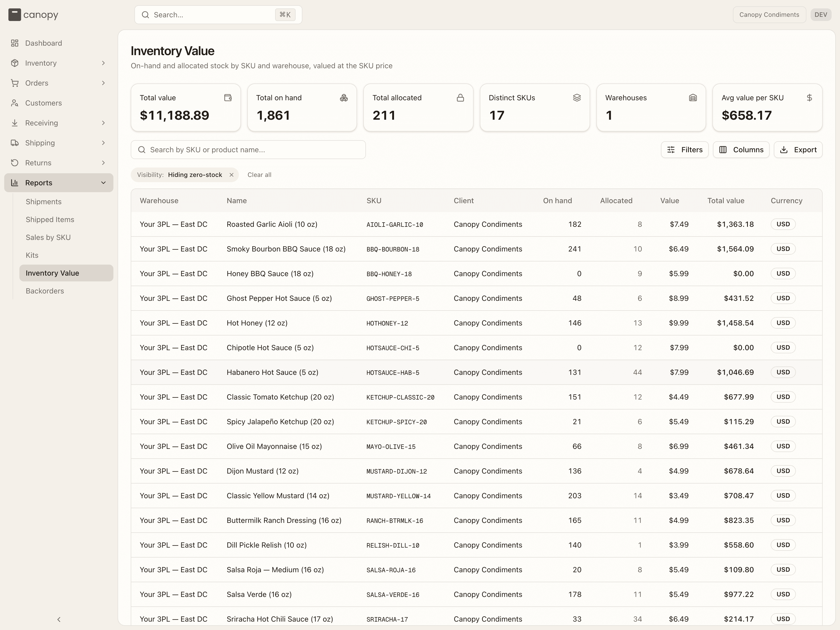Focus the SKU or product name search field
The height and width of the screenshot is (630, 840).
[248, 150]
